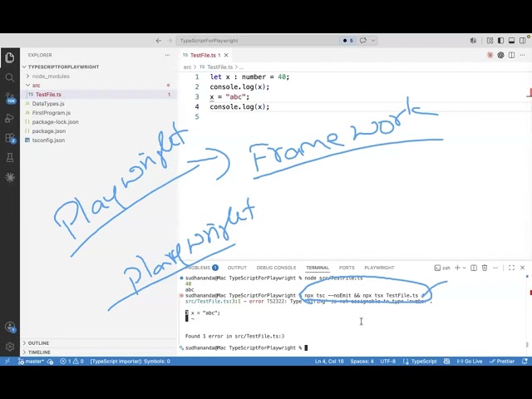Go back with the navigation left arrow

point(159,41)
